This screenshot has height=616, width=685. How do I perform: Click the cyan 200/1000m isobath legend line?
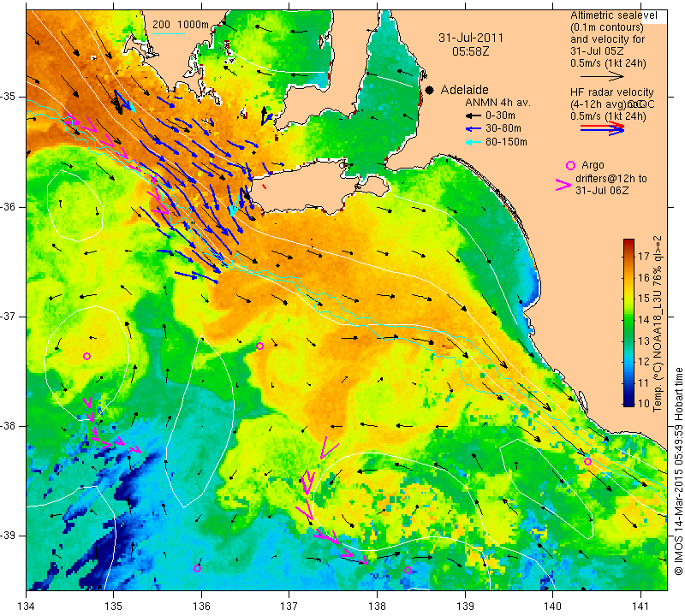(168, 33)
